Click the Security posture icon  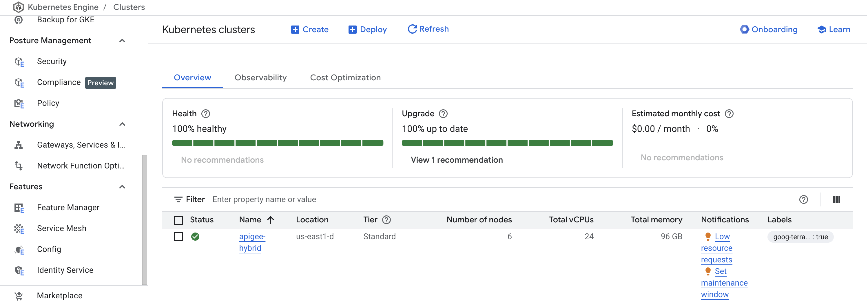(19, 62)
